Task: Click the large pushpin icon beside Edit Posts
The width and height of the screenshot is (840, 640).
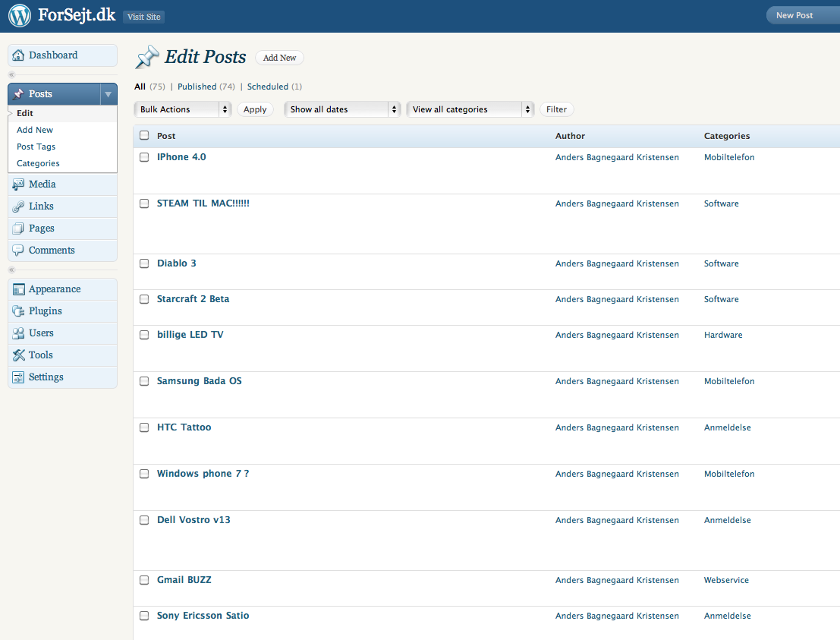Action: point(146,57)
